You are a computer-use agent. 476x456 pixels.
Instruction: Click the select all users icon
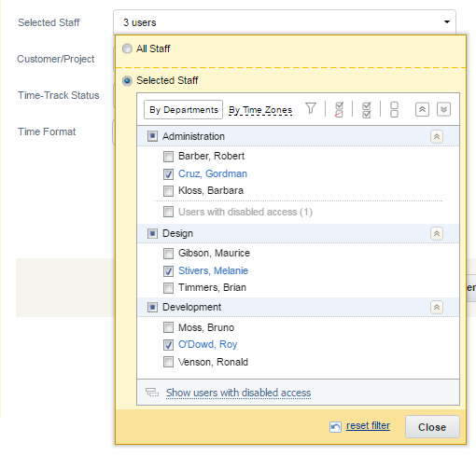coord(367,110)
